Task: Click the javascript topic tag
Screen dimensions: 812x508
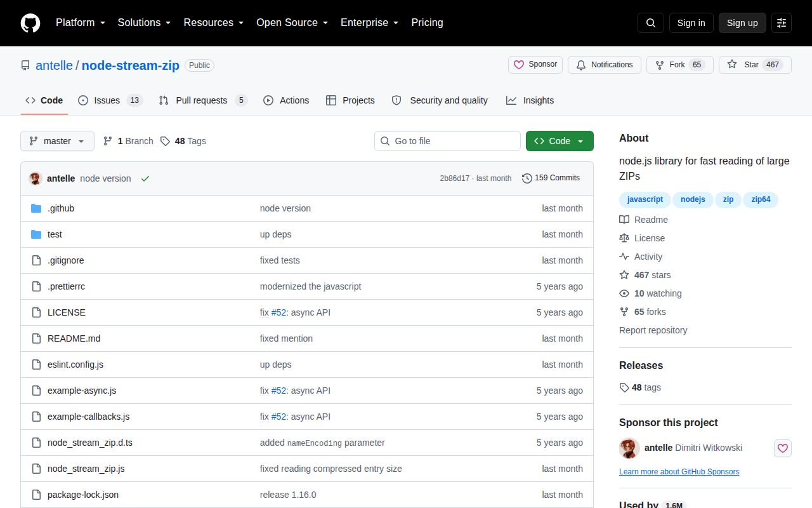Action: pyautogui.click(x=645, y=199)
